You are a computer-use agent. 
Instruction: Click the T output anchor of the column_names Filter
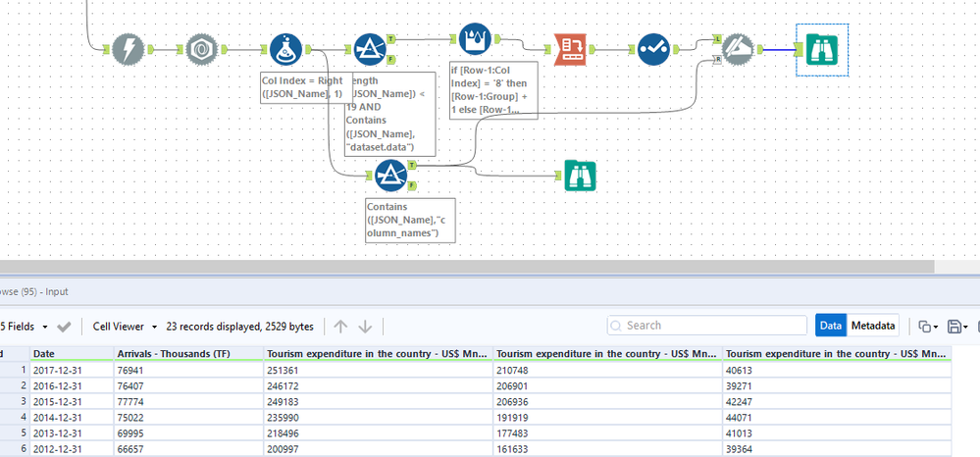[412, 165]
